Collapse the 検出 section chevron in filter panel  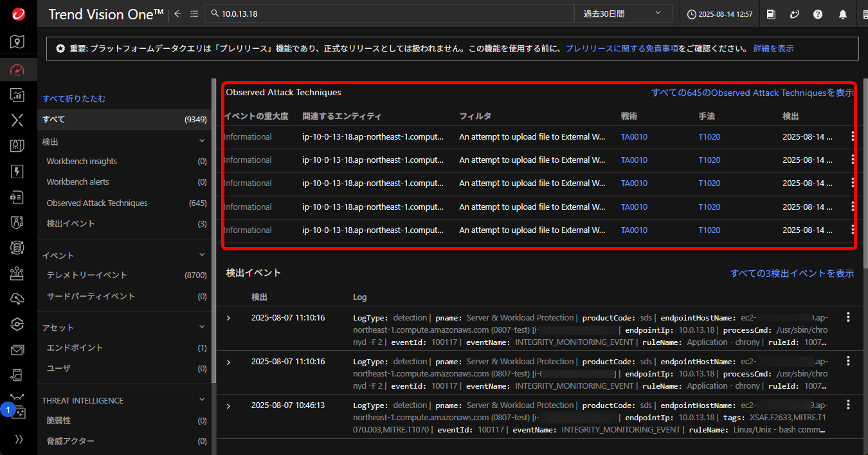pos(202,141)
